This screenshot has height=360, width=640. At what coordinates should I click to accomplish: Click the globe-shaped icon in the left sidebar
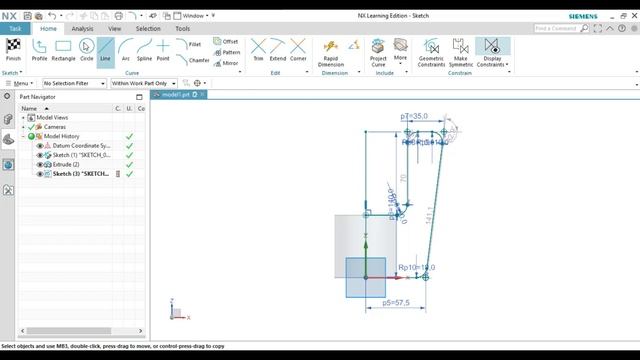[8, 165]
